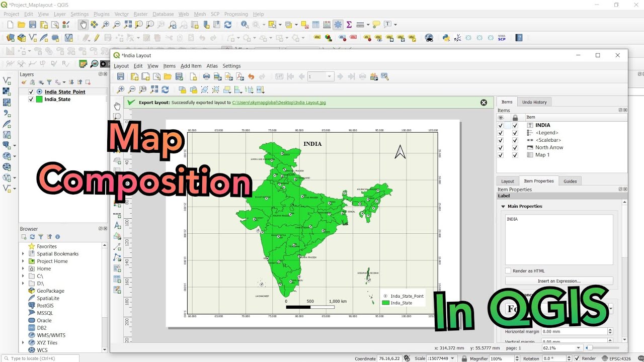Screen dimensions: 644x362
Task: Toggle the lock checkbox for Map 1
Action: 515,155
